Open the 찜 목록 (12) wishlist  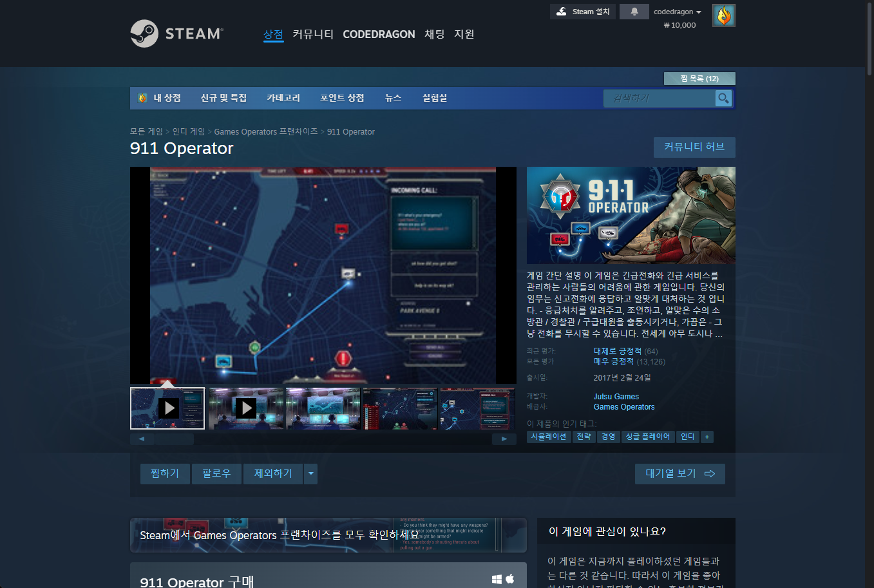pos(699,79)
